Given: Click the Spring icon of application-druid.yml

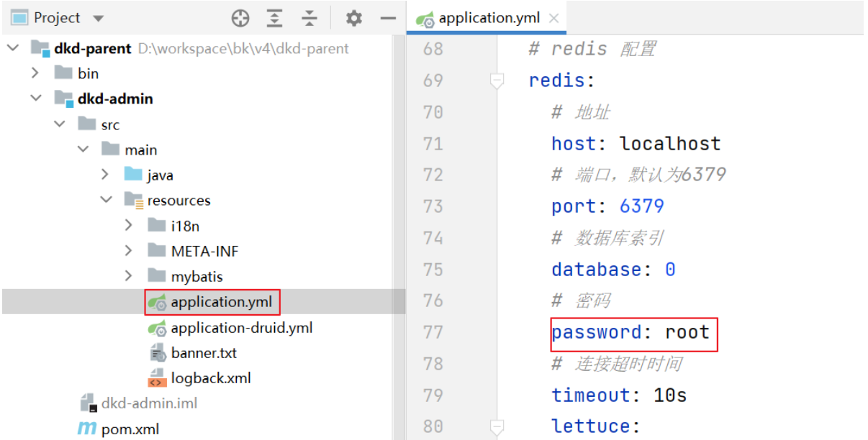Looking at the screenshot, I should pos(157,329).
